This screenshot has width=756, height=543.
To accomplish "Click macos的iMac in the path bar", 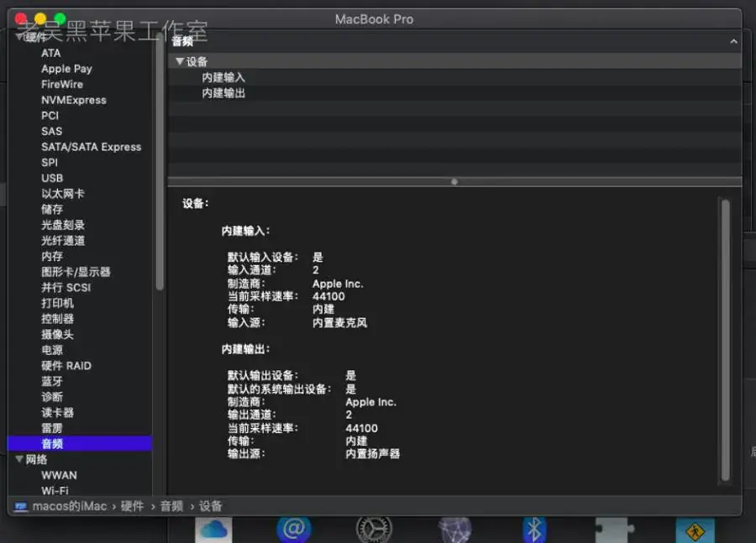I will point(70,506).
